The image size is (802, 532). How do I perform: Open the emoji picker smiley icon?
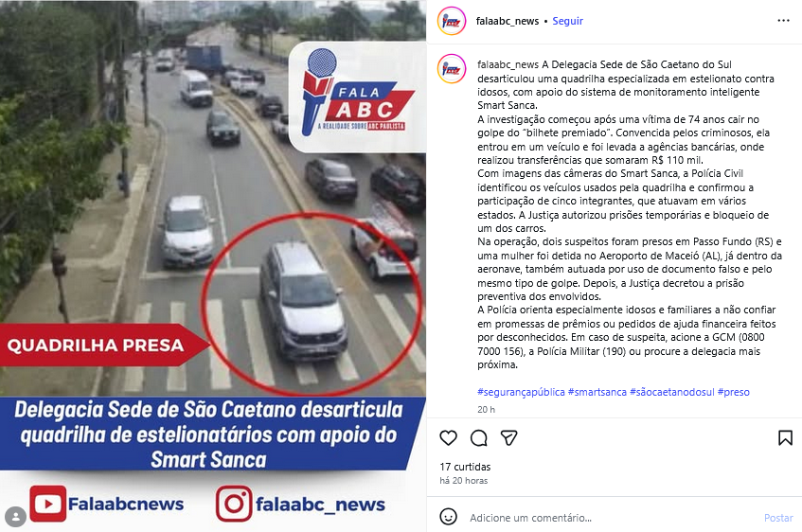449,517
